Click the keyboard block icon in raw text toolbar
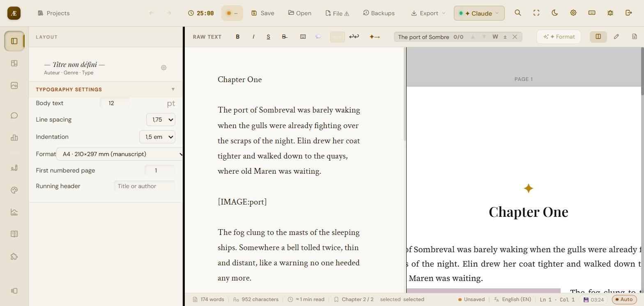 coord(303,37)
